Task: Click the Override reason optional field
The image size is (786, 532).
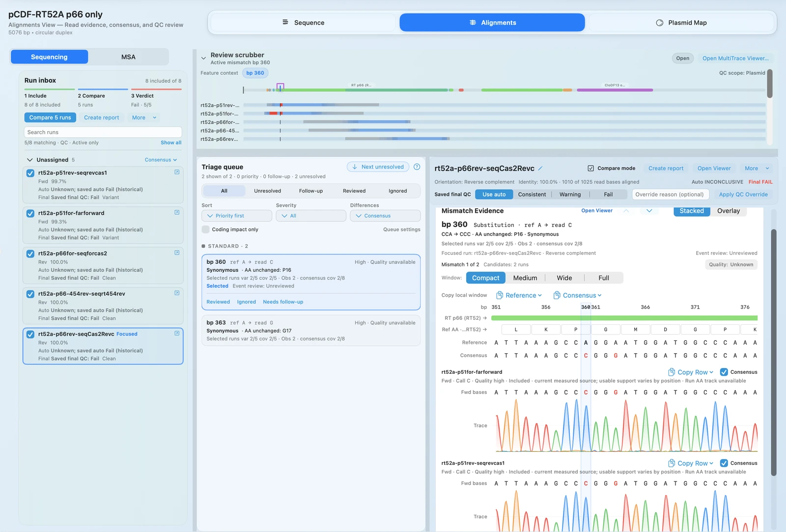Action: point(670,195)
